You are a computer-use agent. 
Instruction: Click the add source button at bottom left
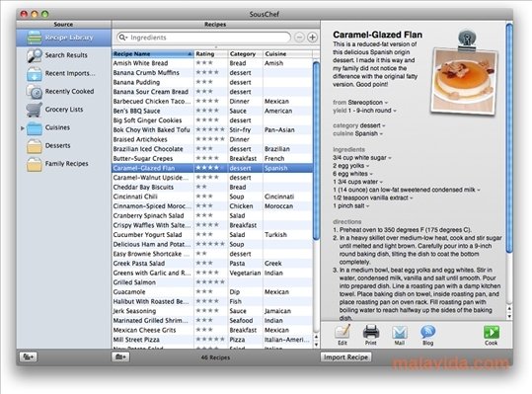29,357
